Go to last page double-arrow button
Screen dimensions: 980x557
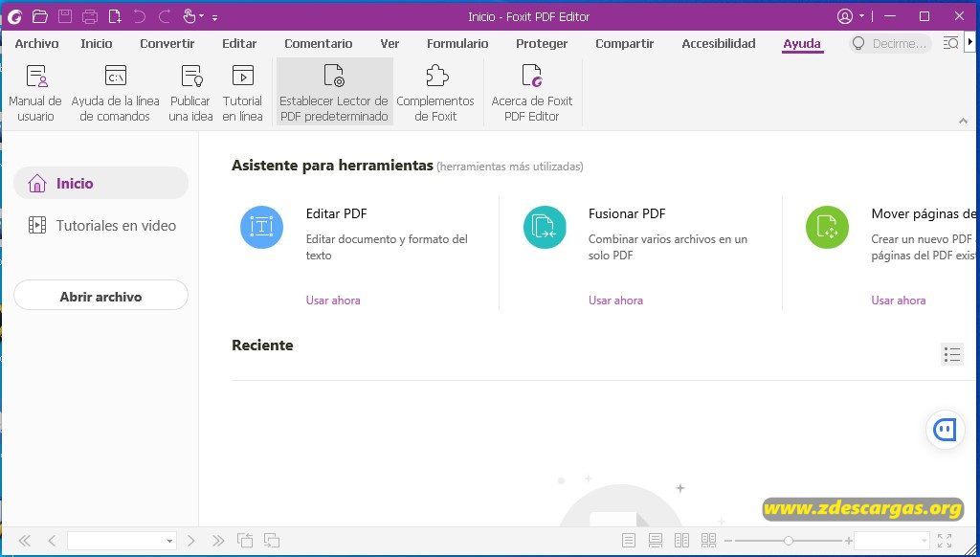pos(218,540)
